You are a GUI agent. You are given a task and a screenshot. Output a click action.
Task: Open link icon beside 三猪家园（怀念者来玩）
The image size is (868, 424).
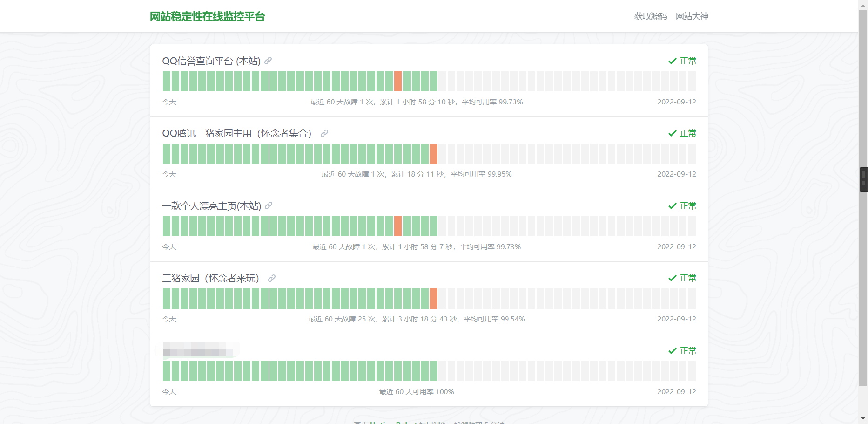point(272,278)
